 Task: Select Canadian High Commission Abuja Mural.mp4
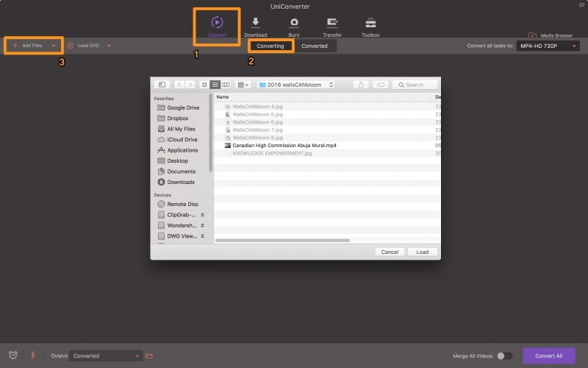(327, 145)
